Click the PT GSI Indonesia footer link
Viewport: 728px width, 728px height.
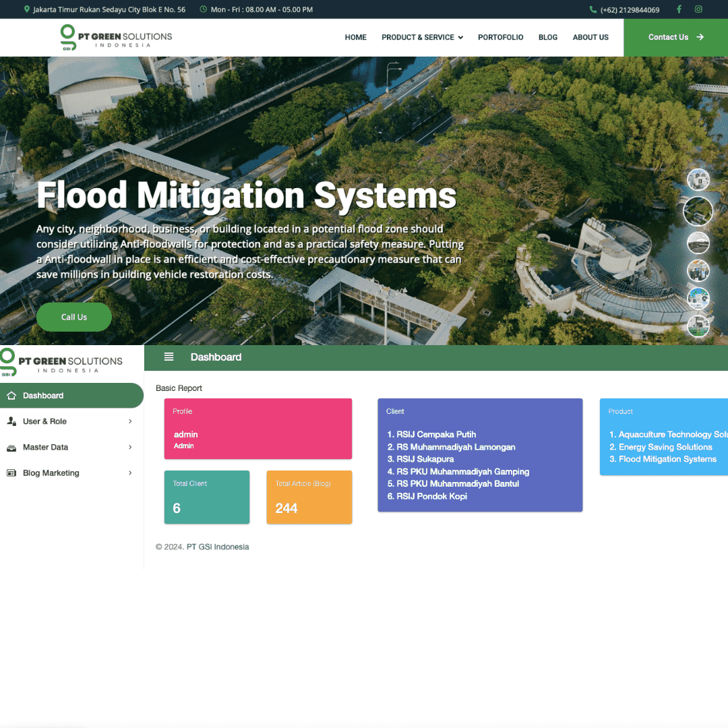tap(217, 547)
